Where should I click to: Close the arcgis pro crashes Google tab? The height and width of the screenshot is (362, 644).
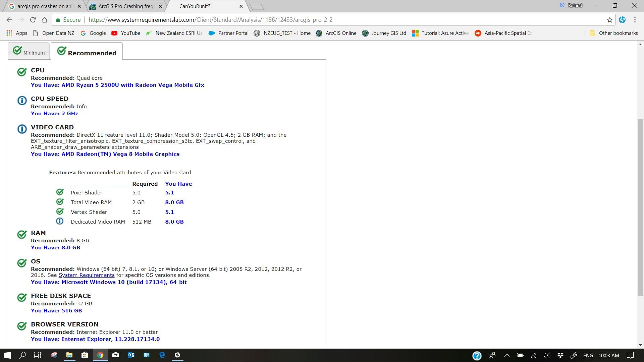coord(79,6)
